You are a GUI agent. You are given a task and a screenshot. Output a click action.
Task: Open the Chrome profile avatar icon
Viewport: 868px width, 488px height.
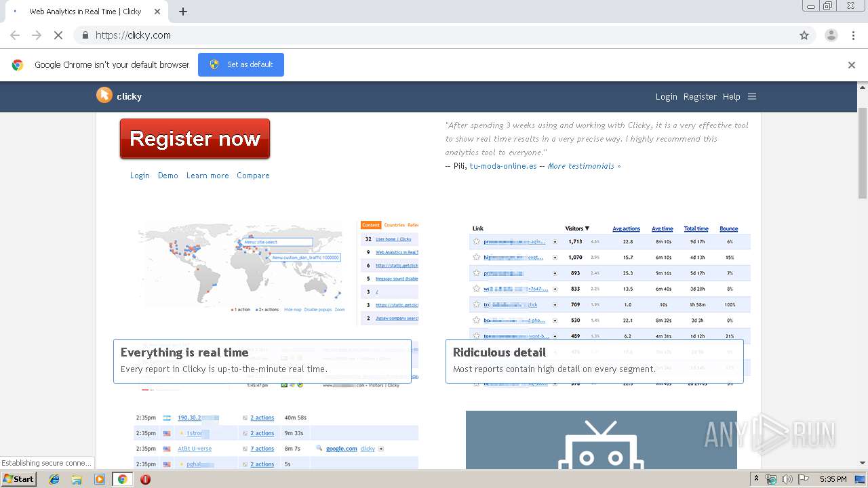(x=831, y=35)
